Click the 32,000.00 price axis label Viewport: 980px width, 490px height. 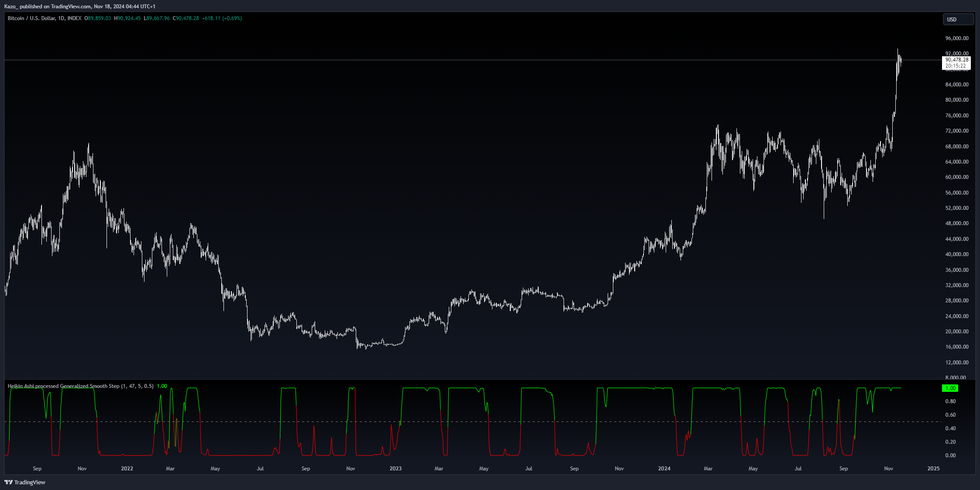pyautogui.click(x=957, y=285)
